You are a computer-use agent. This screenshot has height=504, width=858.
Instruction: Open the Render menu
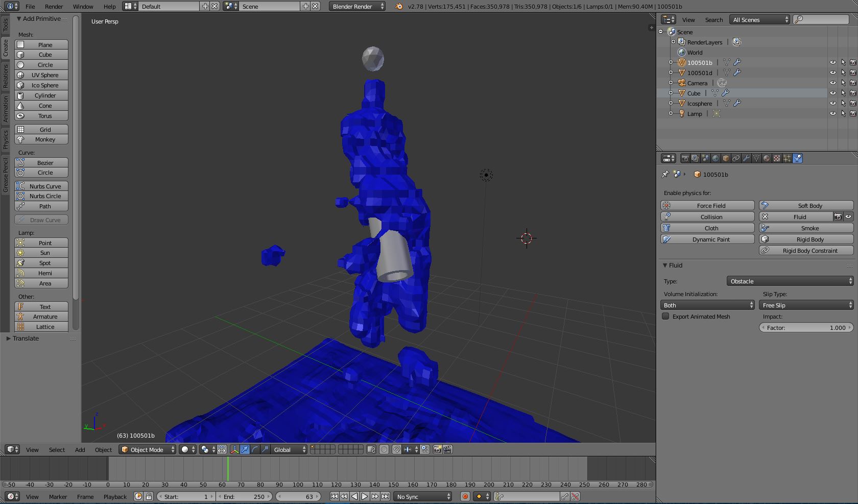[54, 6]
